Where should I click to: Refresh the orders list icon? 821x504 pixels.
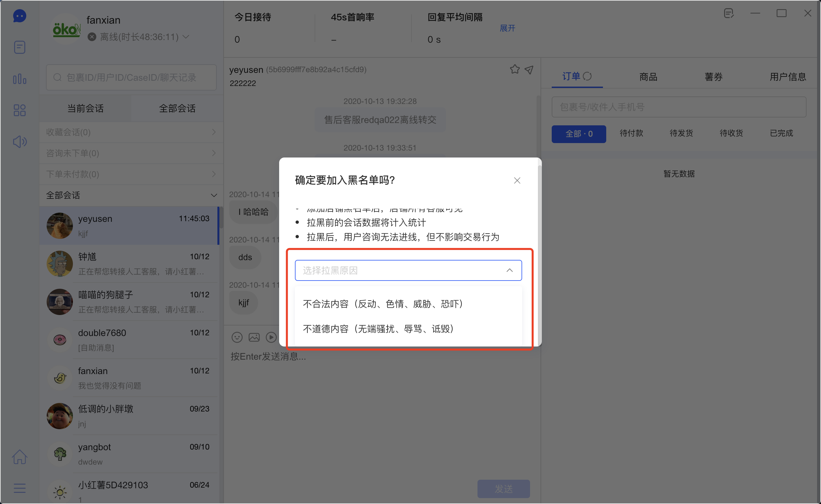(x=587, y=76)
